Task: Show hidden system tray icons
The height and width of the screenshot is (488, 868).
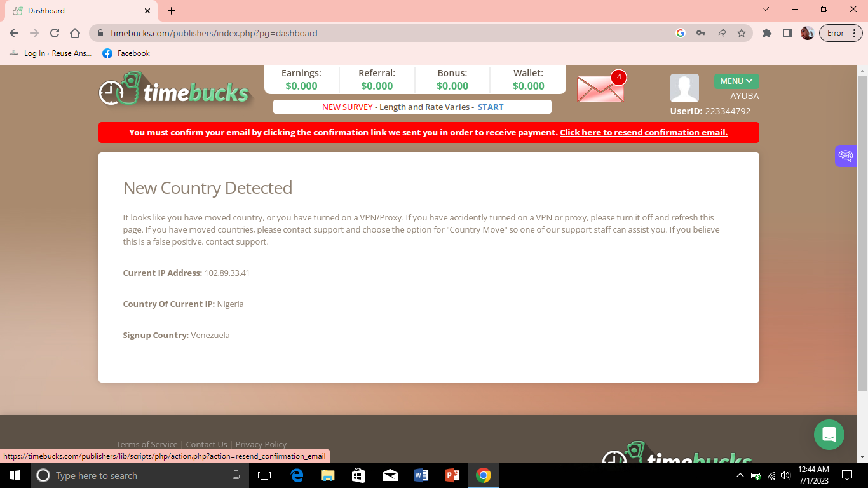Action: (x=740, y=475)
